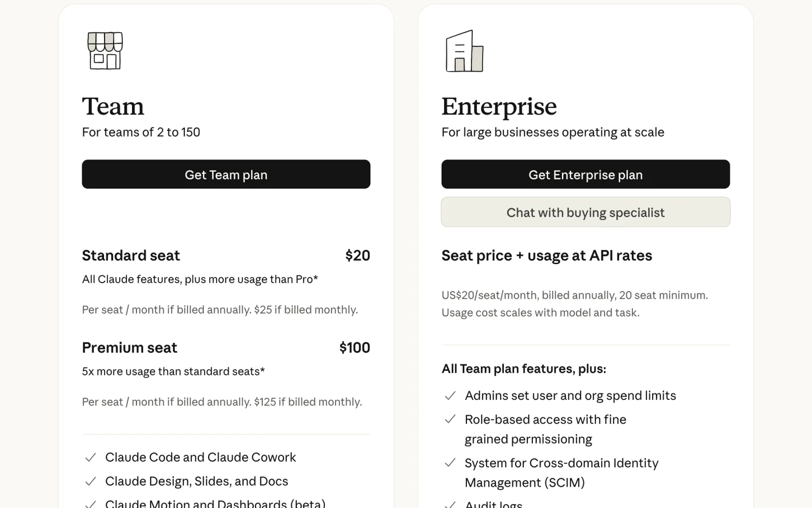Click checkmark beside Audit logs
This screenshot has width=812, height=508.
[450, 504]
